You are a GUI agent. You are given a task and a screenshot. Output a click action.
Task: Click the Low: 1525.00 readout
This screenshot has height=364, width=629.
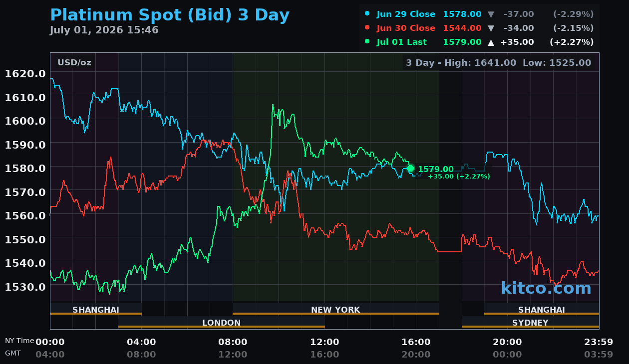click(557, 62)
